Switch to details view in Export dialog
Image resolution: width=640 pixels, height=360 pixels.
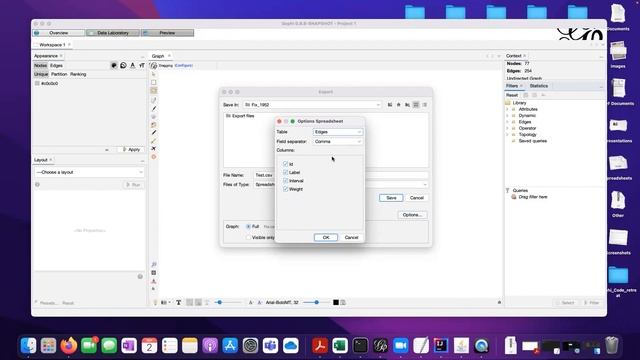pyautogui.click(x=424, y=105)
